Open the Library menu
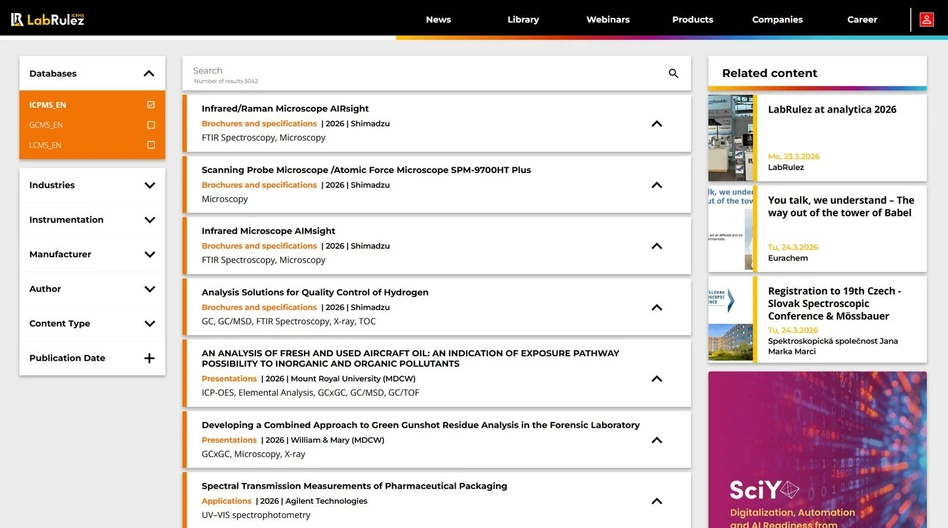 [523, 19]
